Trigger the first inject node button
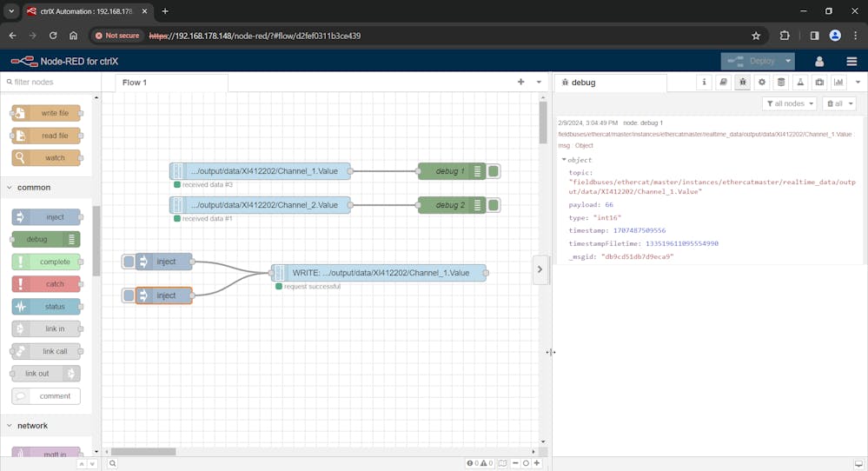The width and height of the screenshot is (868, 471). (129, 262)
